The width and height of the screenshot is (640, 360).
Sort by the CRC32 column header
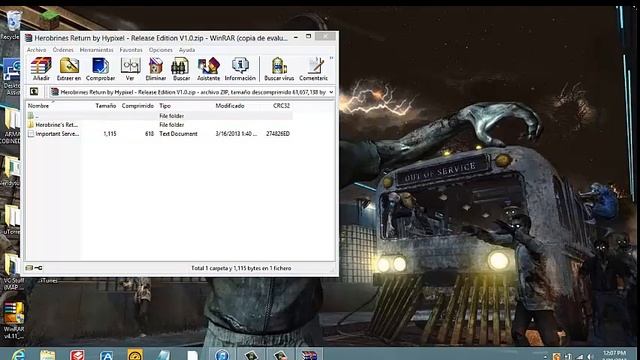281,106
